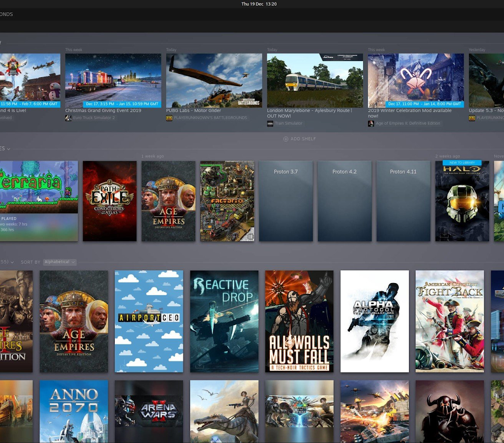This screenshot has height=443, width=504.
Task: Open the Winter Celebration Mod news image
Action: 416,80
